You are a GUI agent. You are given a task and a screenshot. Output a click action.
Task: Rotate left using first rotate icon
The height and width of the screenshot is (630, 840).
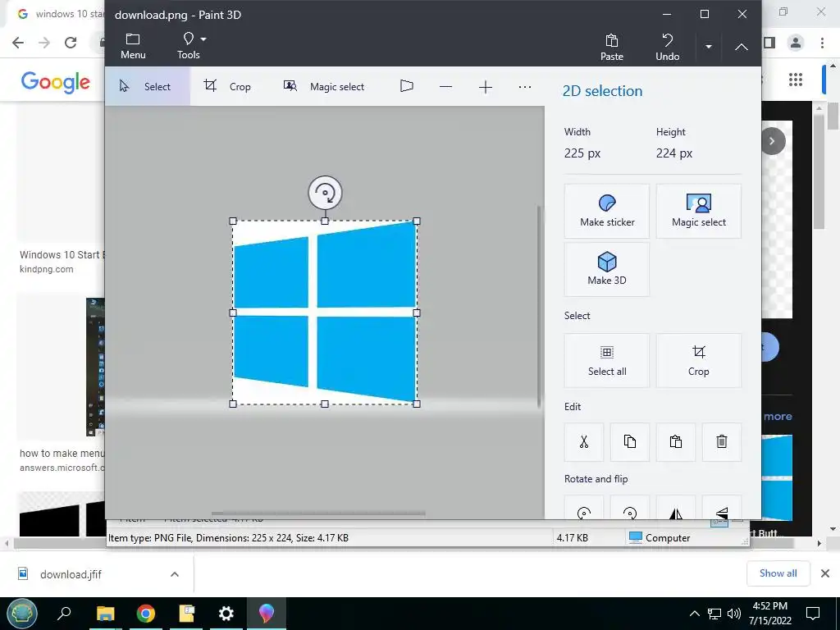pos(584,508)
